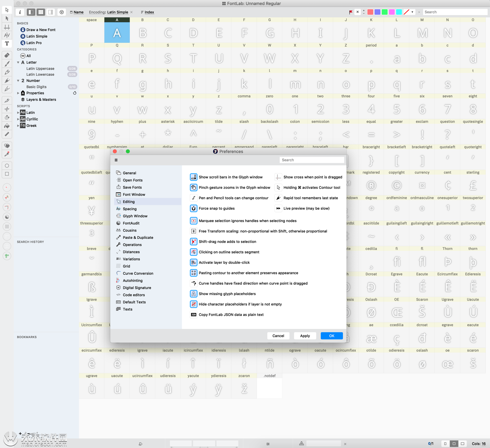Click the red flag icon in toolbar

point(351,12)
